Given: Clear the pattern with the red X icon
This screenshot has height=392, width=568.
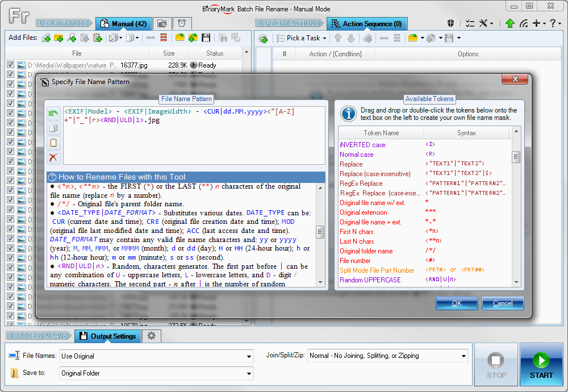Looking at the screenshot, I should [x=53, y=157].
